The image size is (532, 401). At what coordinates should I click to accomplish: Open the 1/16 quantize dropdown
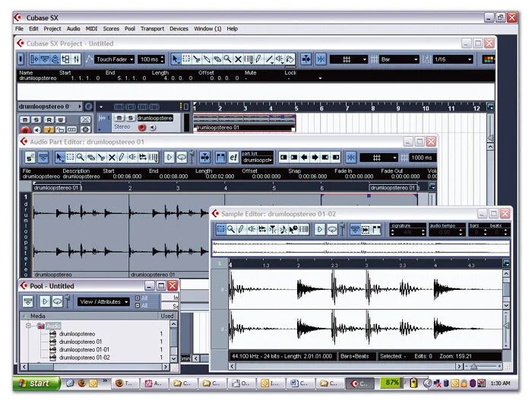tap(453, 59)
